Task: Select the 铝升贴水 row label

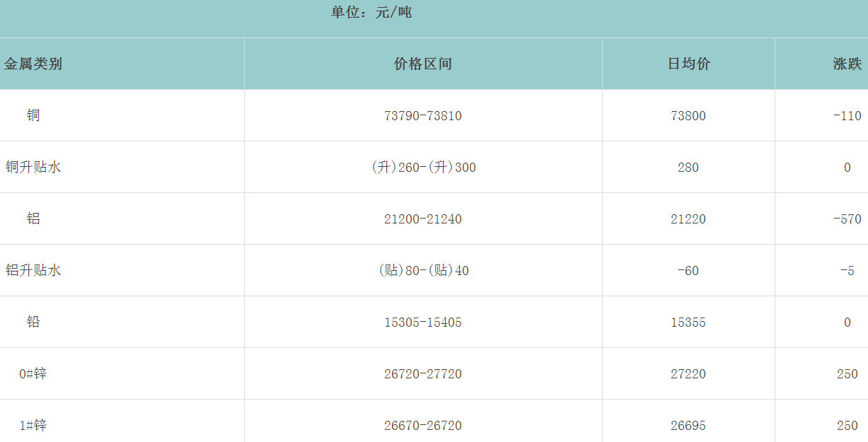Action: [33, 270]
